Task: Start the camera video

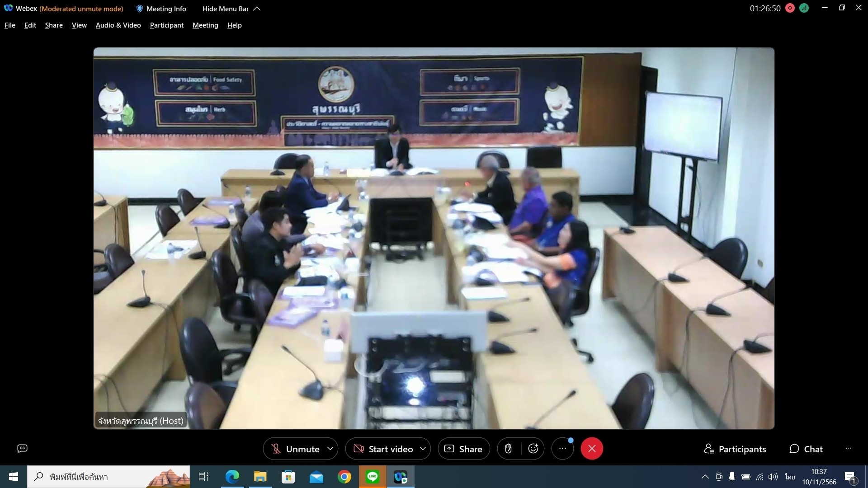Action: click(x=383, y=449)
